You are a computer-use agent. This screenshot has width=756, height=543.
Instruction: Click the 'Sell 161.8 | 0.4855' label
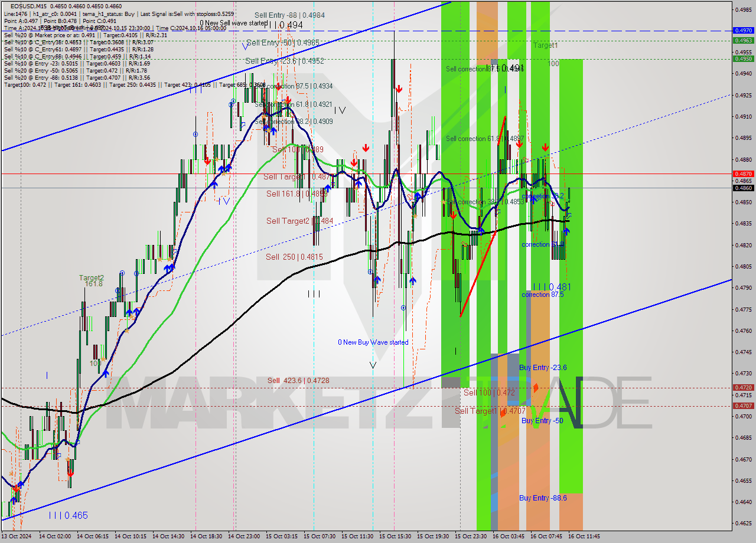297,194
